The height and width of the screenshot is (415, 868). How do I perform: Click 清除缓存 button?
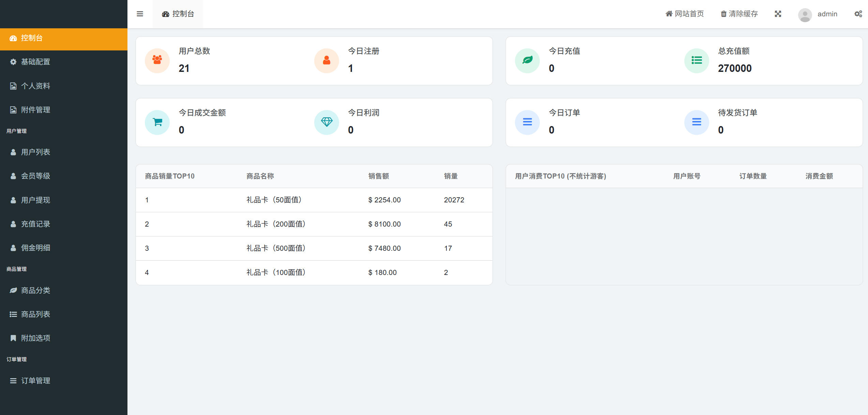[739, 14]
